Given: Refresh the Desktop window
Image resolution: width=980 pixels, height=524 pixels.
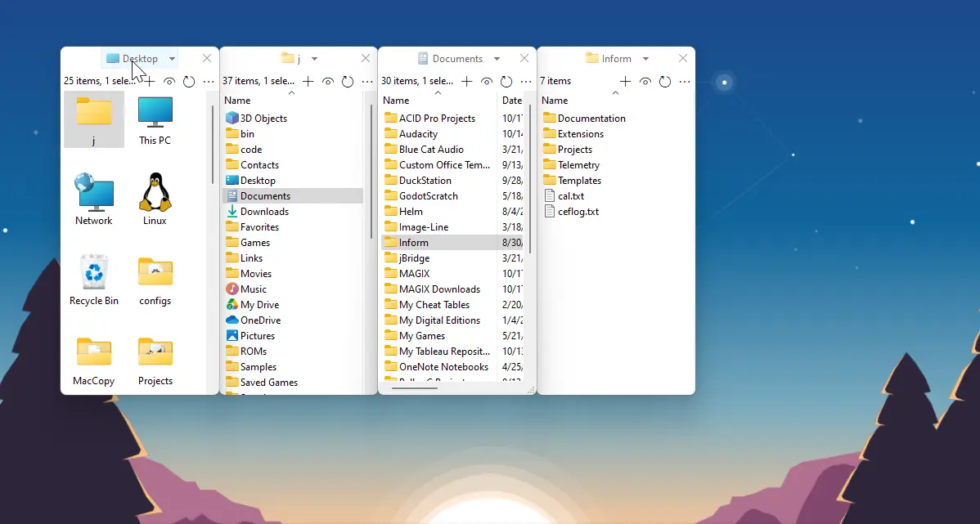Looking at the screenshot, I should click(189, 81).
